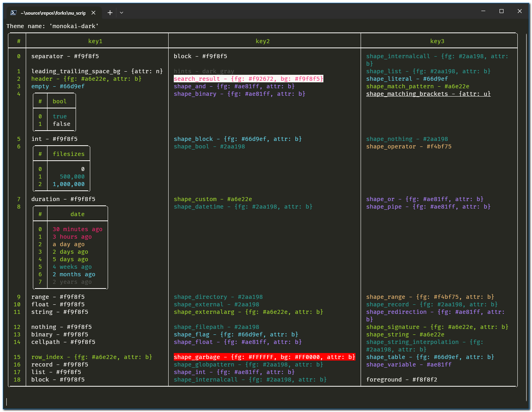Click the key2 column header
Image resolution: width=532 pixels, height=412 pixels.
263,41
